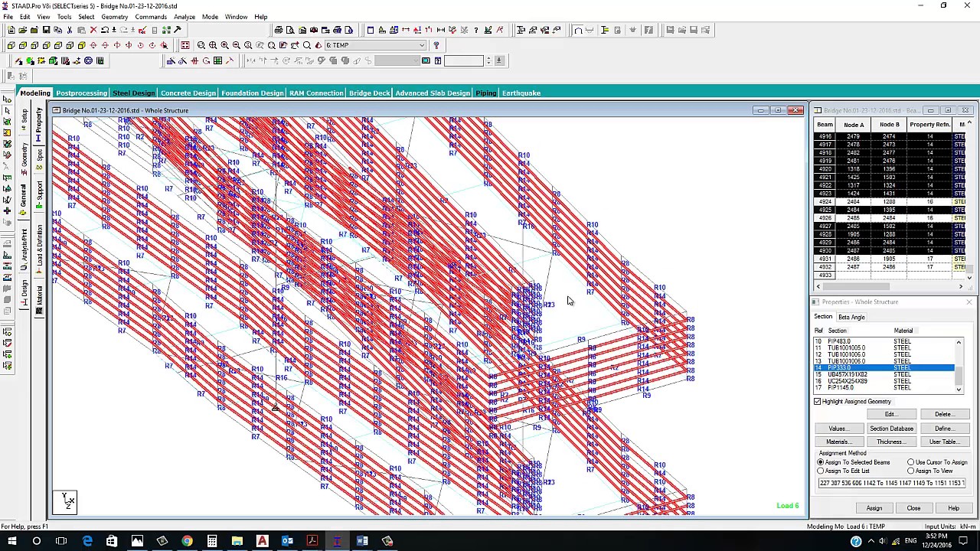Screen dimensions: 980x551
Task: Select beam row 4926 in table
Action: coord(890,218)
